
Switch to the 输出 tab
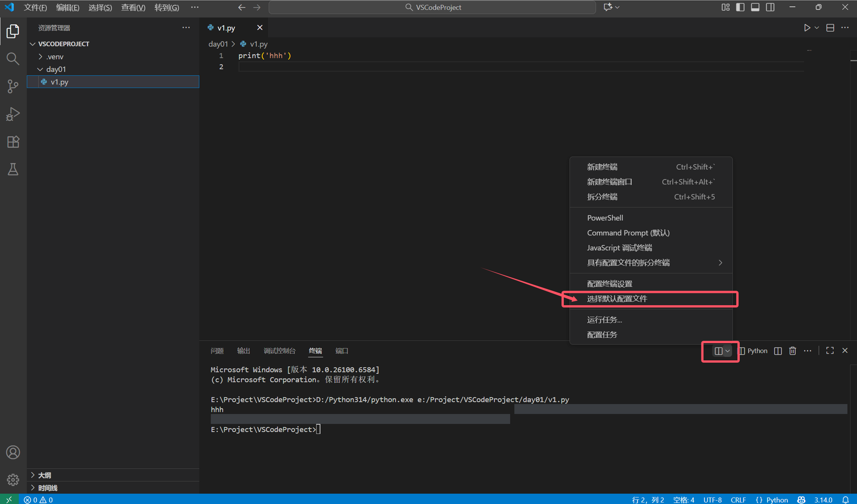pyautogui.click(x=243, y=351)
